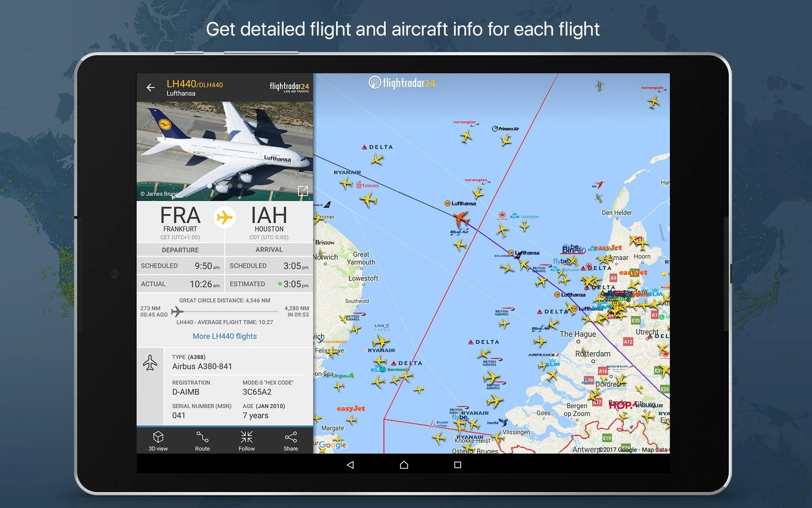The width and height of the screenshot is (812, 508).
Task: Click the More LH440 flights link
Action: click(x=225, y=335)
